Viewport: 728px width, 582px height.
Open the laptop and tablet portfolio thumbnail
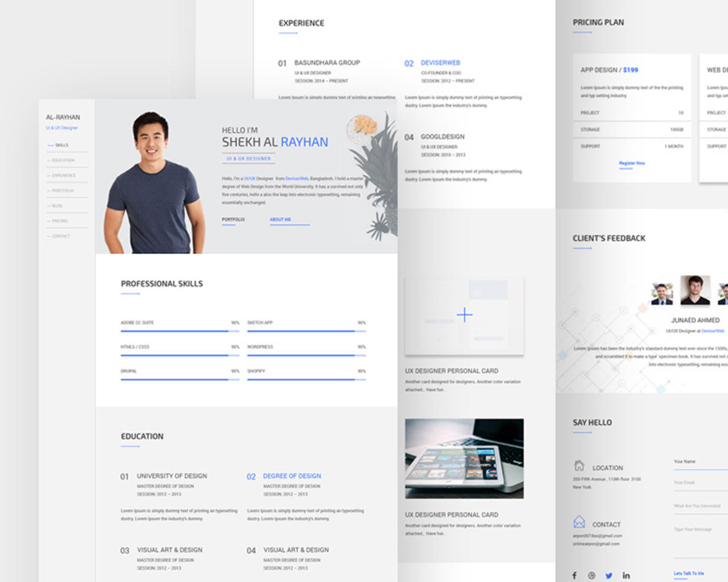pyautogui.click(x=464, y=459)
